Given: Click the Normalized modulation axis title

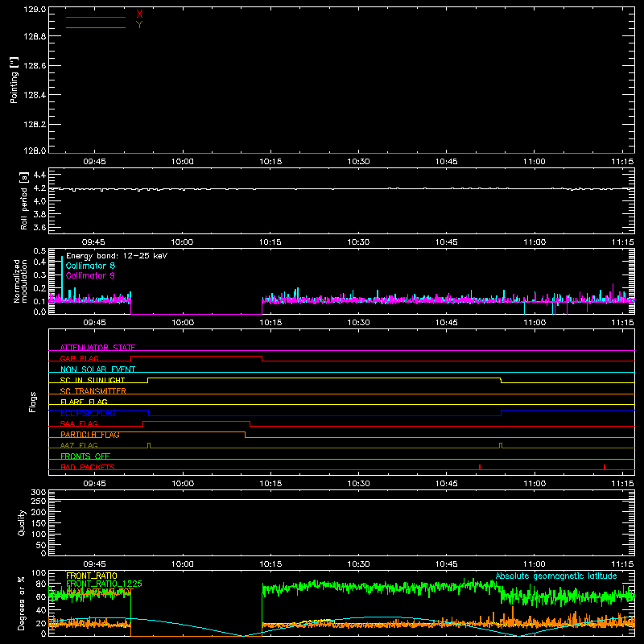Looking at the screenshot, I should [19, 281].
